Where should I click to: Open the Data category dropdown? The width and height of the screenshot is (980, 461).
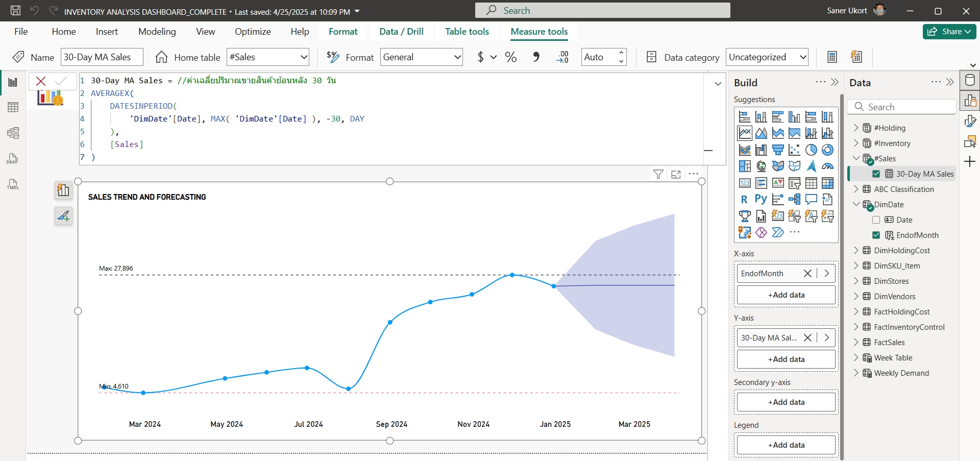(x=767, y=57)
